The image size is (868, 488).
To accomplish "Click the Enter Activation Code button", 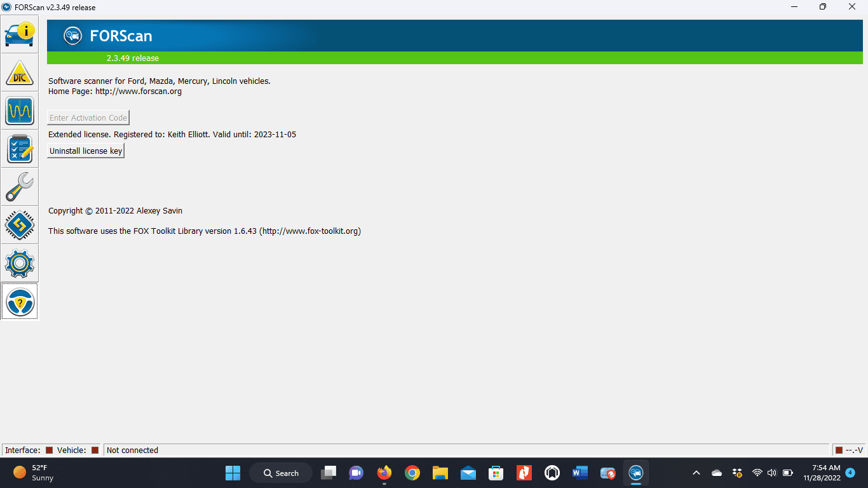I will pos(88,118).
